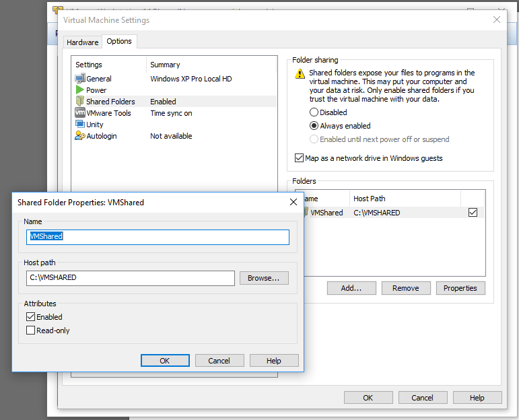The height and width of the screenshot is (420, 519).
Task: Click the Remove folder button
Action: [x=406, y=288]
